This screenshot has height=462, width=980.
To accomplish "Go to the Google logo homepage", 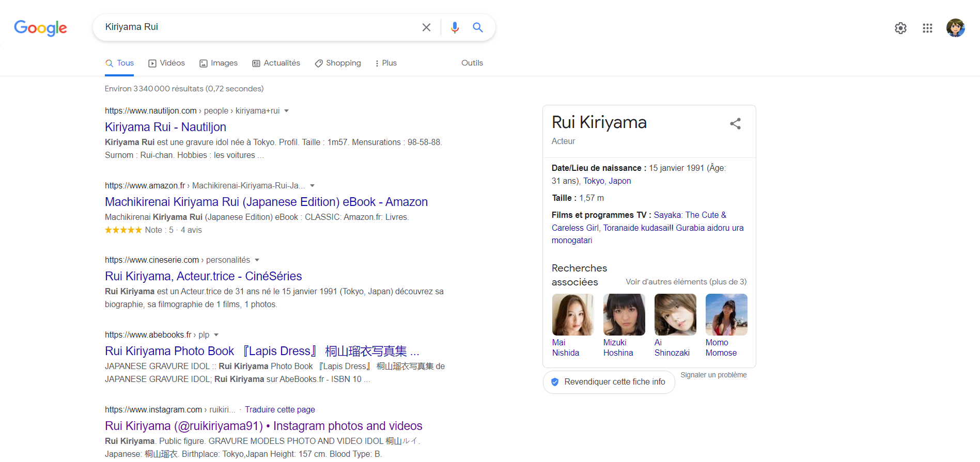I will point(40,28).
